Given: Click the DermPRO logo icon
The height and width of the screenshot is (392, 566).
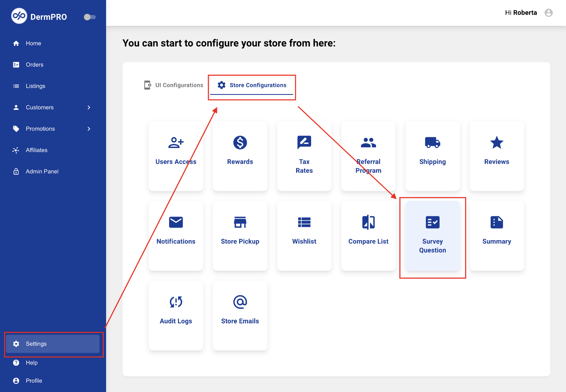Looking at the screenshot, I should pyautogui.click(x=19, y=16).
